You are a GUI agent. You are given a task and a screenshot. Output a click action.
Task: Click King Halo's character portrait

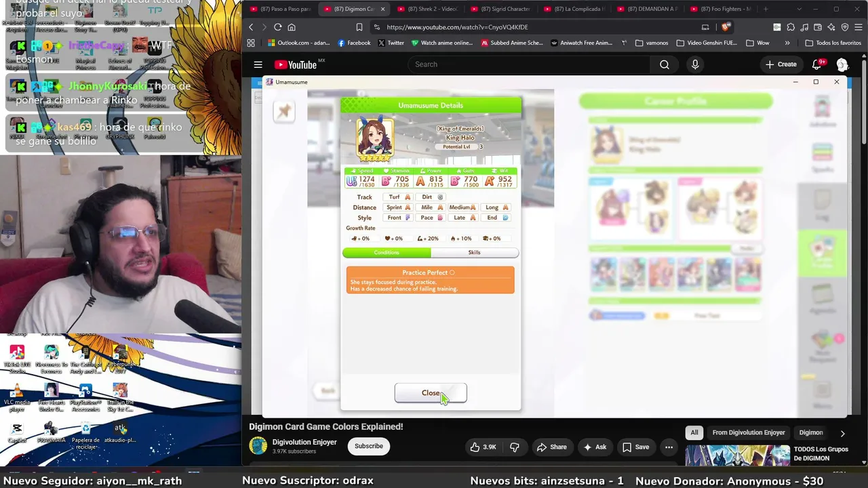(375, 139)
